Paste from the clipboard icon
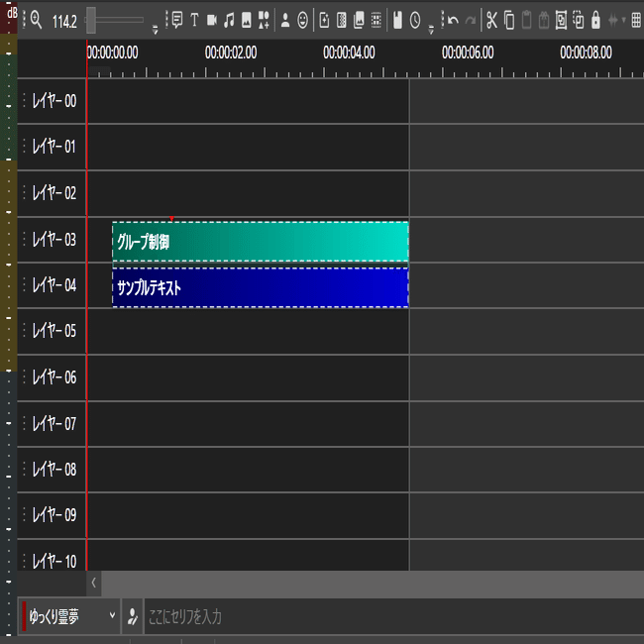 pos(526,20)
